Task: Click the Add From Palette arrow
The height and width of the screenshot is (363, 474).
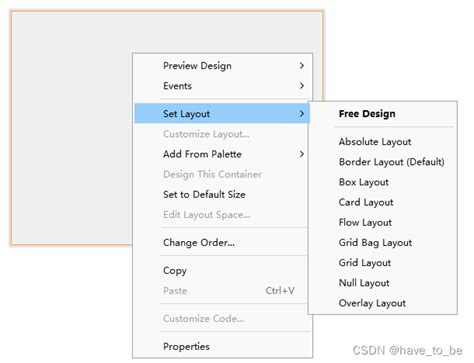Action: 302,154
